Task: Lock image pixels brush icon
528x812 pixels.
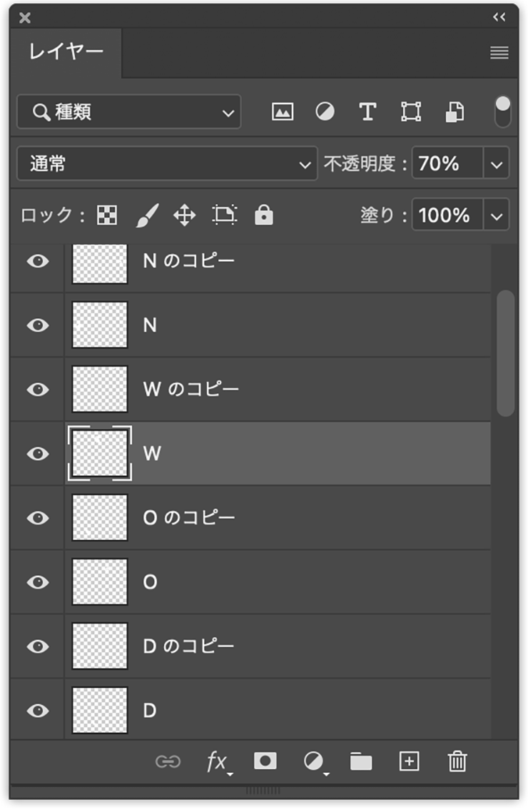Action: (x=148, y=215)
